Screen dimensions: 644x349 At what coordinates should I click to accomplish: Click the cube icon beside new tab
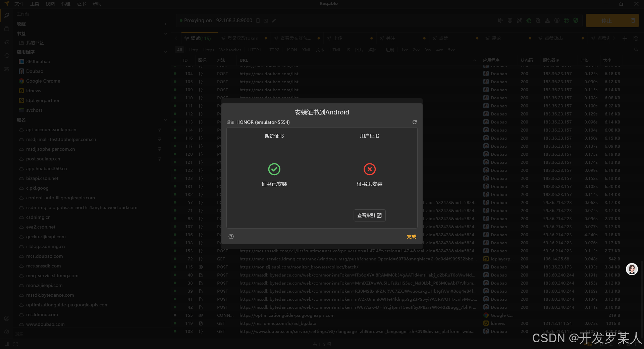(x=636, y=39)
